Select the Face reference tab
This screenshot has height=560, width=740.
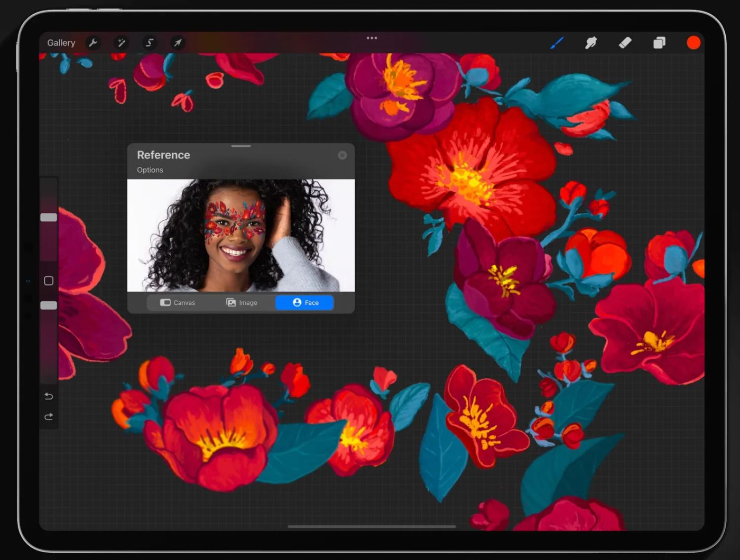pyautogui.click(x=305, y=303)
